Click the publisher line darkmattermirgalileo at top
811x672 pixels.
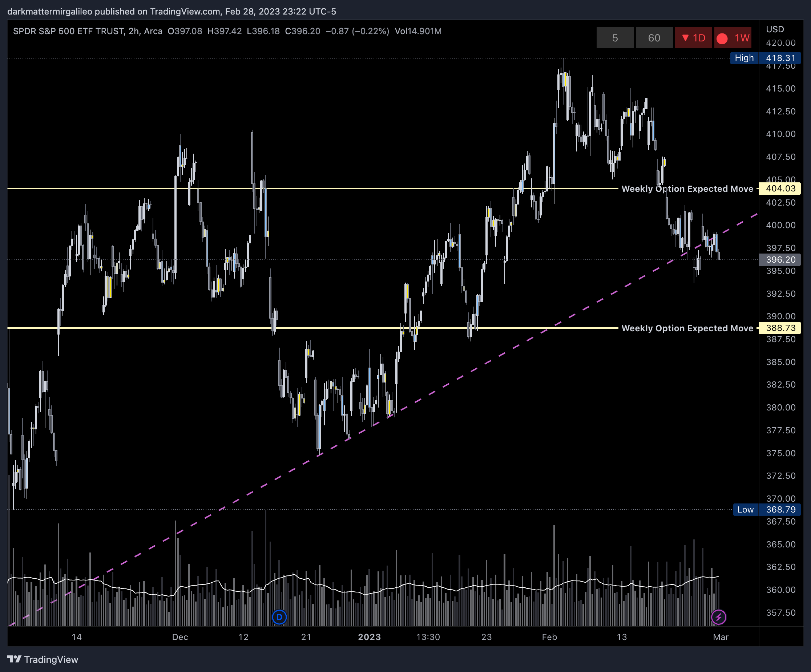(x=172, y=12)
